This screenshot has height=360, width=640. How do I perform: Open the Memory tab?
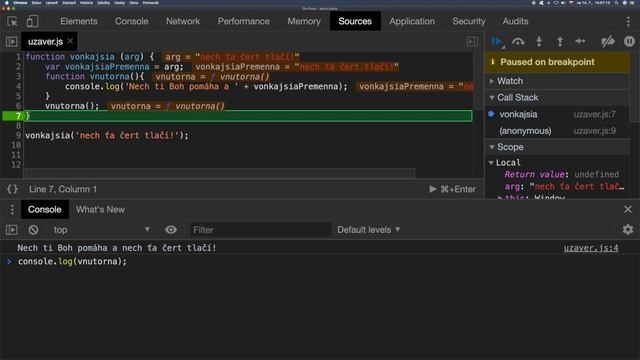(x=304, y=21)
